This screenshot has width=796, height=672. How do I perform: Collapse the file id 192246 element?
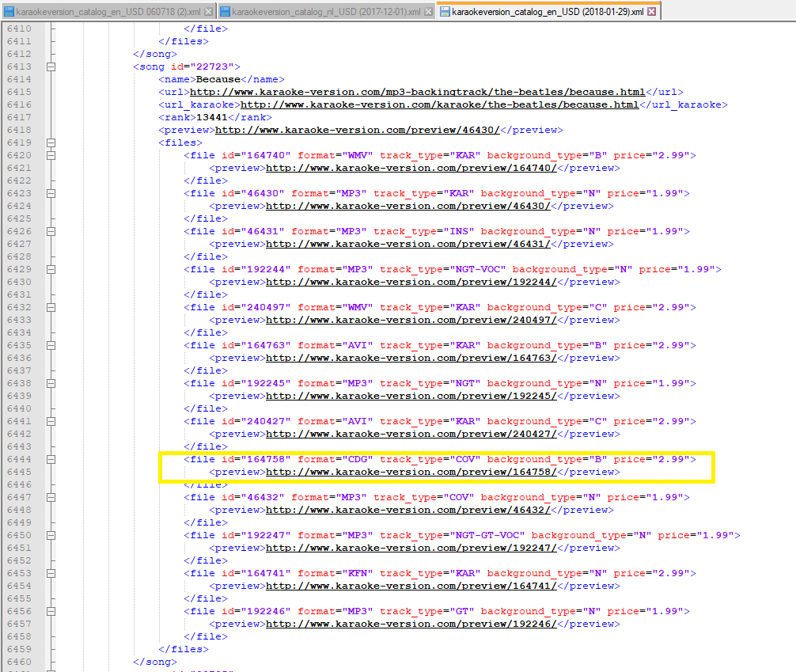pyautogui.click(x=51, y=612)
